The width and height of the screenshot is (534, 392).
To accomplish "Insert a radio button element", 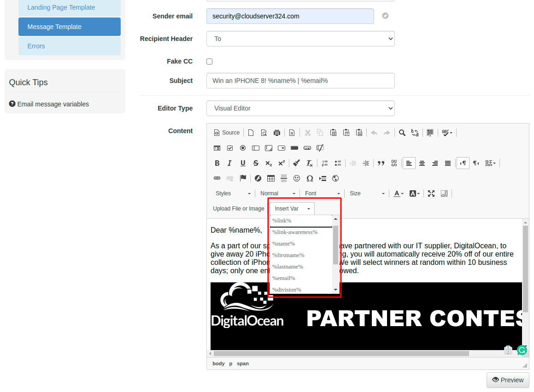I will tap(243, 148).
